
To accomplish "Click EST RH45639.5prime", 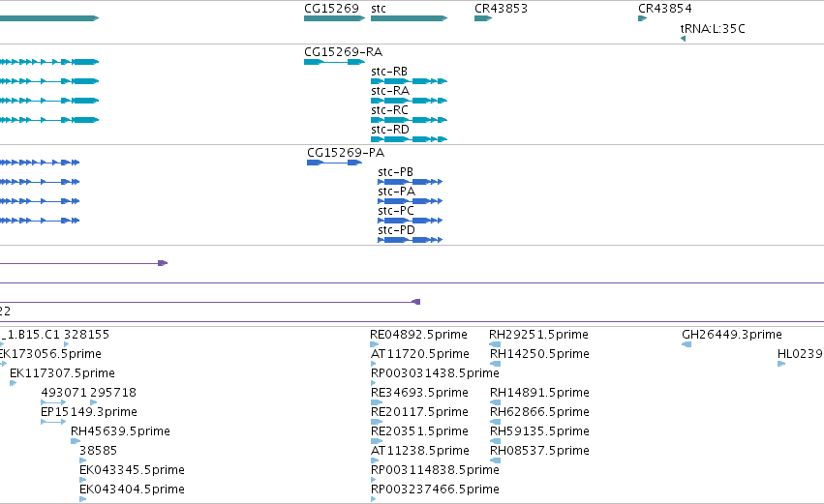I will [x=76, y=441].
